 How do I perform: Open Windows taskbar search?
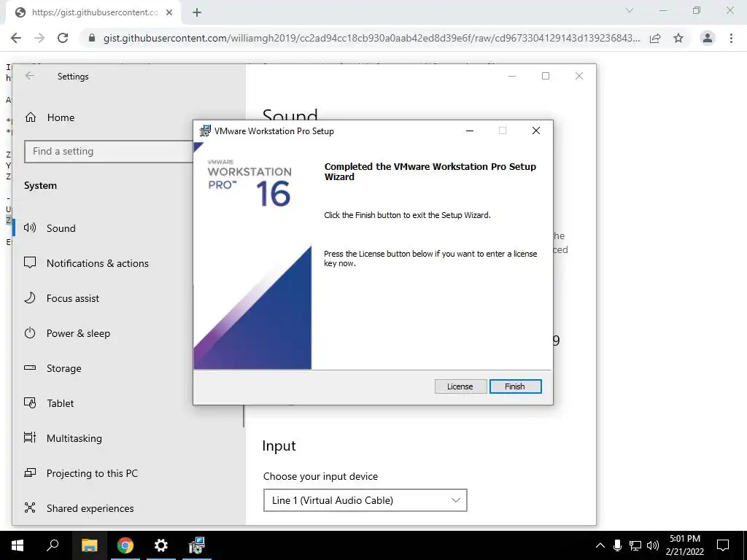[53, 545]
